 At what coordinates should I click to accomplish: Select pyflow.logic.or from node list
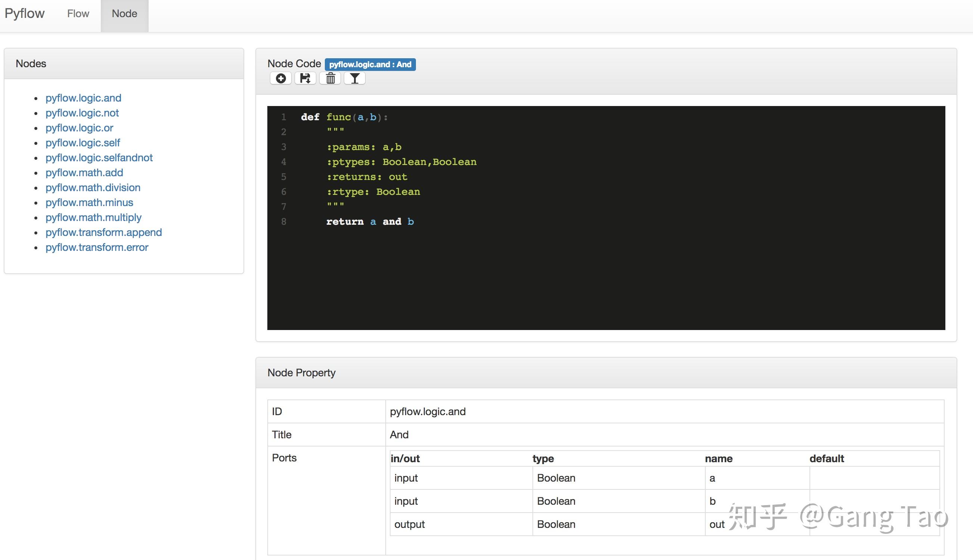click(x=79, y=128)
